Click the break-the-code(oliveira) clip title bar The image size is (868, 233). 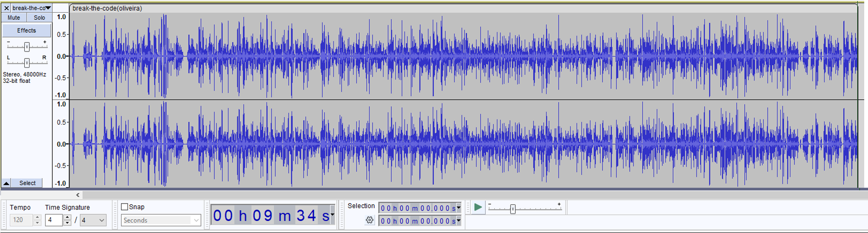click(x=463, y=8)
